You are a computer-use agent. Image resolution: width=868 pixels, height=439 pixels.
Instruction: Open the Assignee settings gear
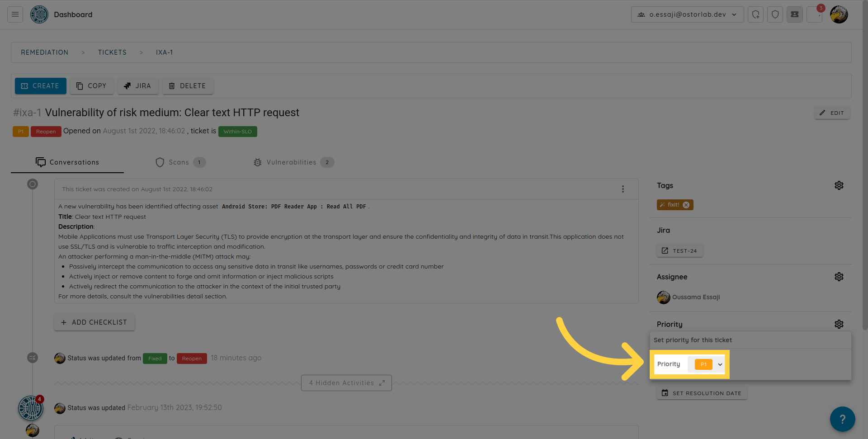tap(839, 277)
